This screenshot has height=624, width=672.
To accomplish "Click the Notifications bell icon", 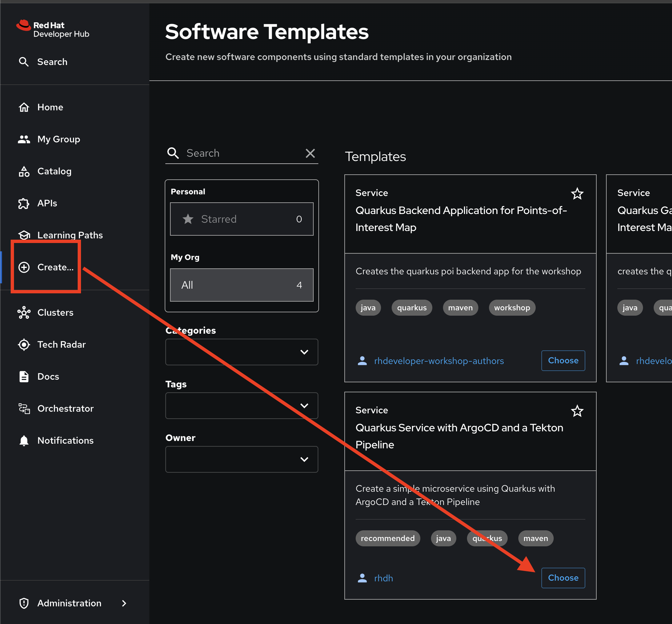I will coord(24,441).
